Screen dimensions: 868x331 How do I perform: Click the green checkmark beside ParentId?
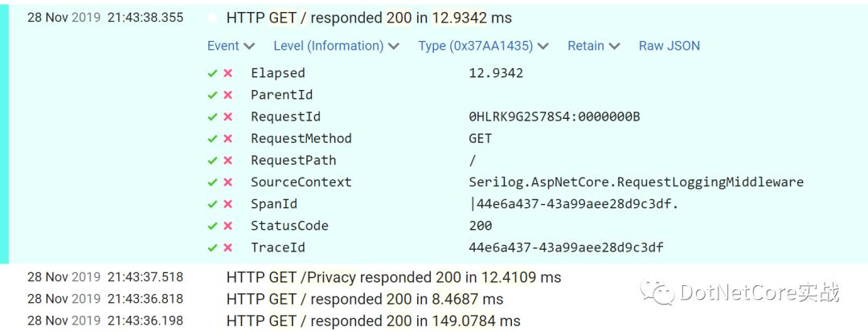pos(212,96)
